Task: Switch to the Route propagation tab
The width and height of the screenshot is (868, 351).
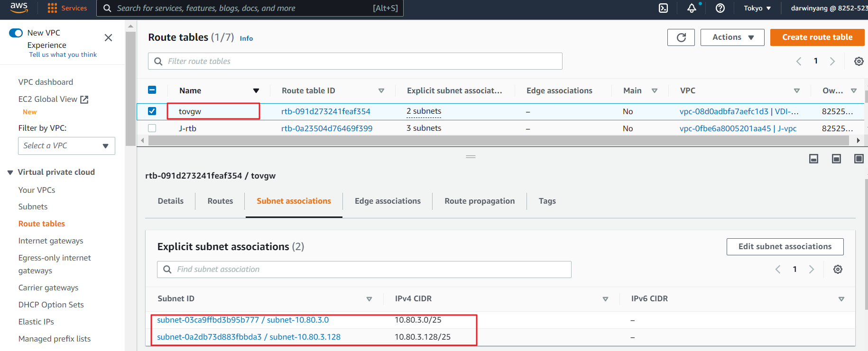Action: [x=479, y=201]
